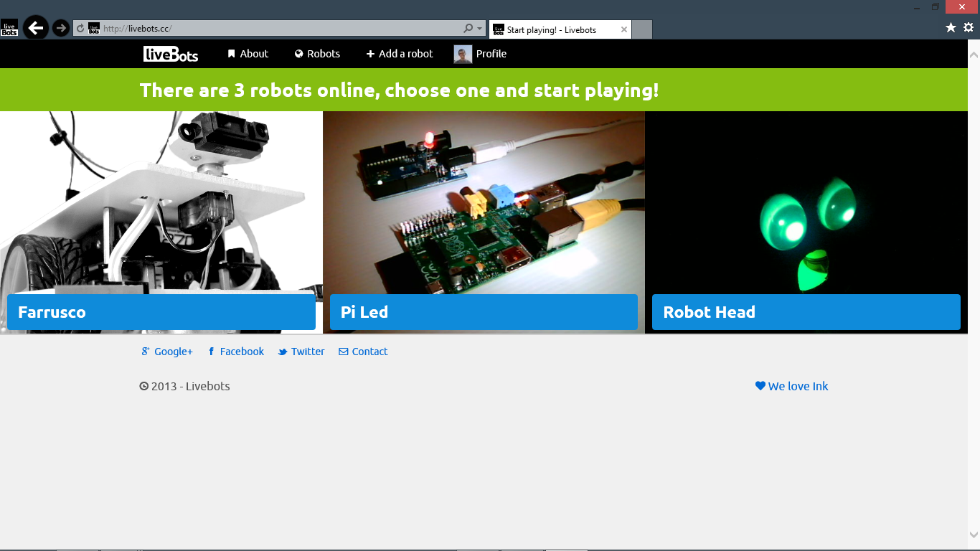This screenshot has width=980, height=551.
Task: Click the envelope icon beside Contact
Action: coord(343,352)
